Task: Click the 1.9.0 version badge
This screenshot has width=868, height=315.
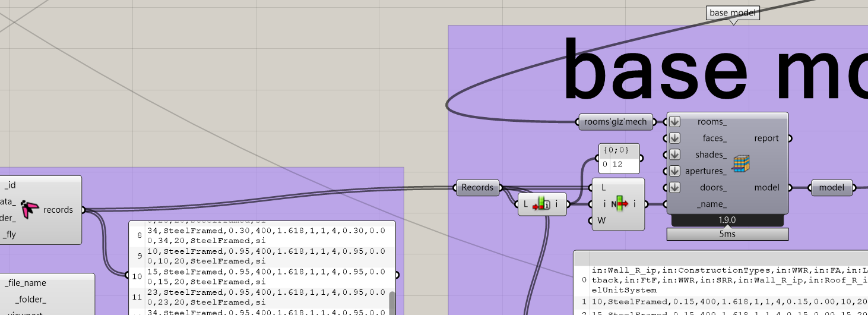Action: point(727,220)
